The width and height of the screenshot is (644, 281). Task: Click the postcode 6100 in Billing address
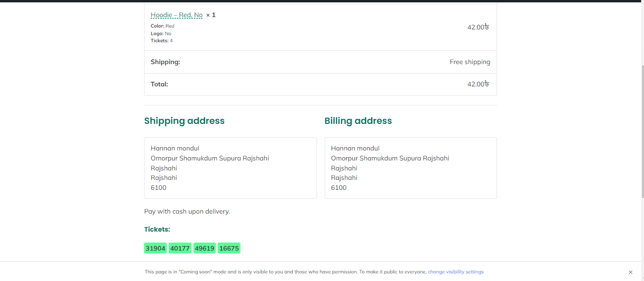pos(339,188)
